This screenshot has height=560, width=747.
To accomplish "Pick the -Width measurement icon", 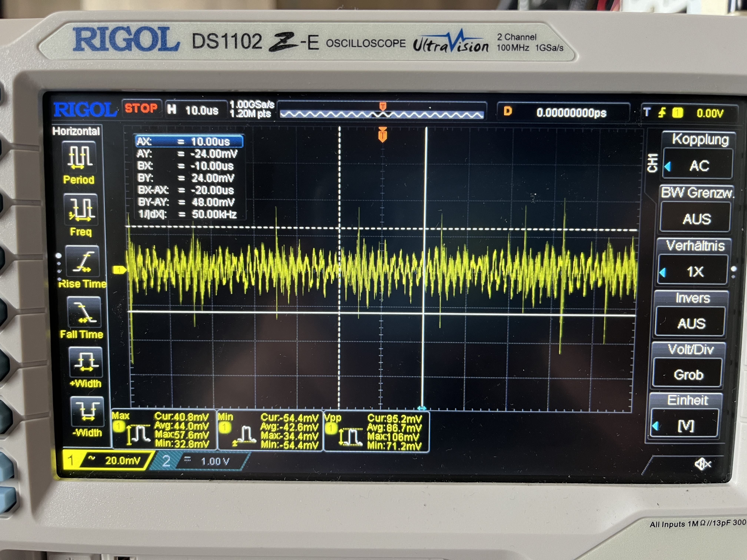I will (x=87, y=412).
